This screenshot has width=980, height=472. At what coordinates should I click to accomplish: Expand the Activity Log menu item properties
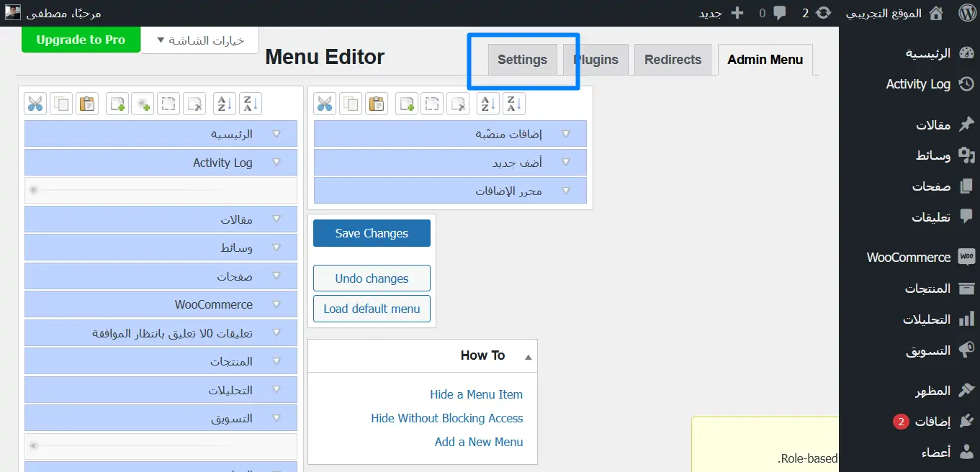click(277, 163)
